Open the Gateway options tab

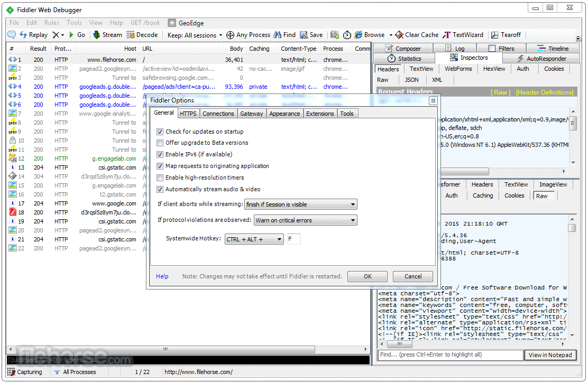[251, 114]
